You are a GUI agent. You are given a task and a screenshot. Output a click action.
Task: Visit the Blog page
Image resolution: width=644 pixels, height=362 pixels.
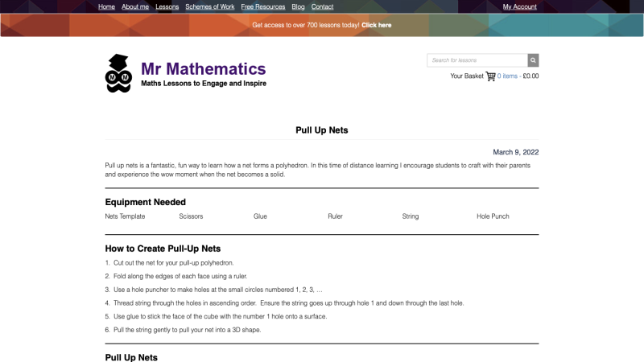click(298, 6)
